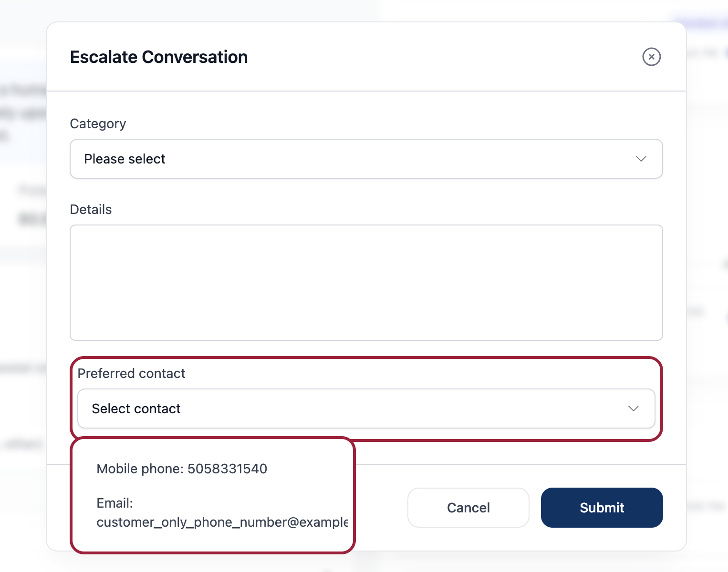Click the chevron on the Category dropdown
The height and width of the screenshot is (572, 728).
[641, 159]
